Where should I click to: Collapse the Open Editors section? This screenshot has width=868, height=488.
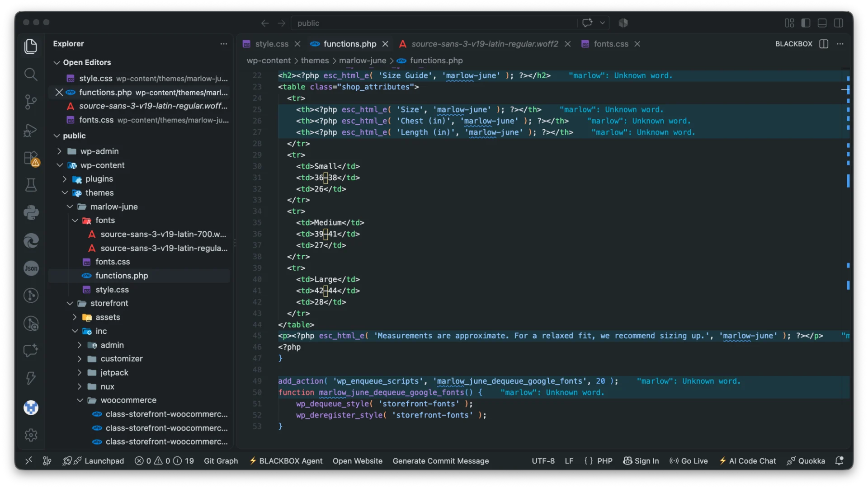(x=57, y=62)
